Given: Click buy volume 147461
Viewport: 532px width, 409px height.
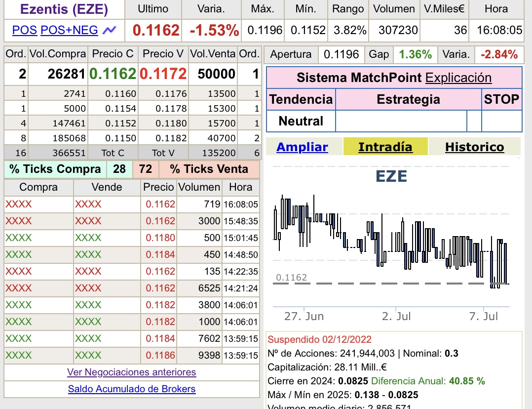Looking at the screenshot, I should pyautogui.click(x=69, y=123).
